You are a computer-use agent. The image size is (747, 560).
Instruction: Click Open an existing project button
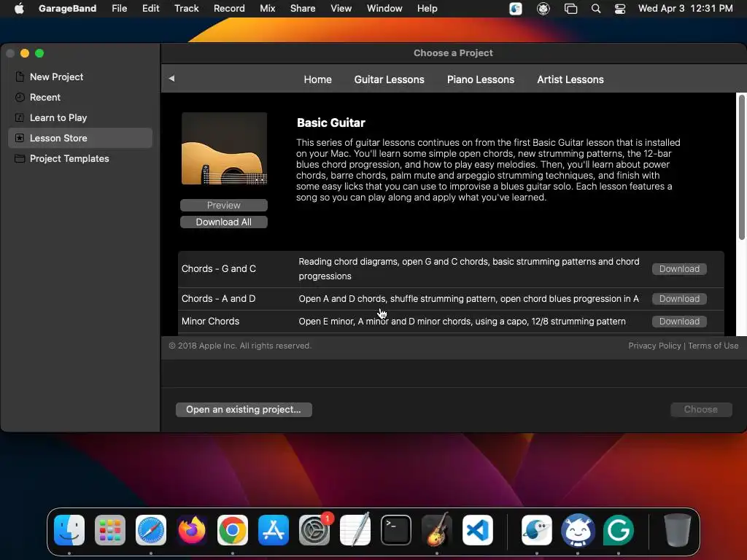244,410
